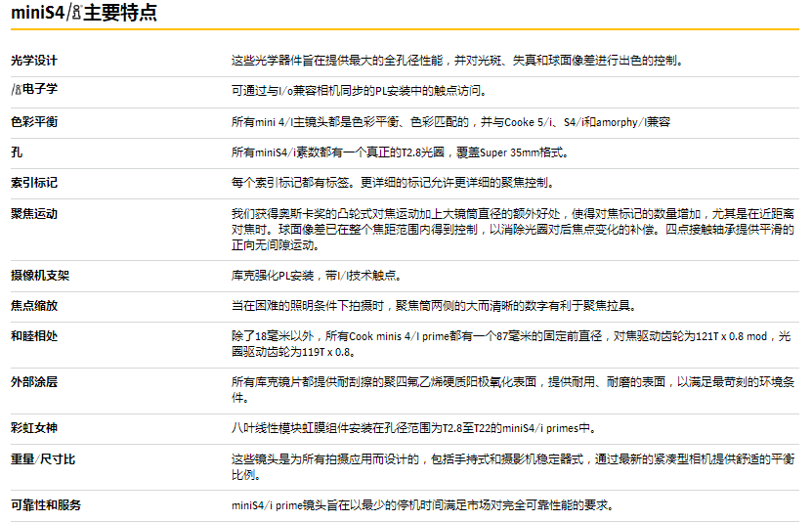
Task: Click text '可通过与I/o兼容相机同步的PL安装中的触点访问'
Action: tap(360, 91)
